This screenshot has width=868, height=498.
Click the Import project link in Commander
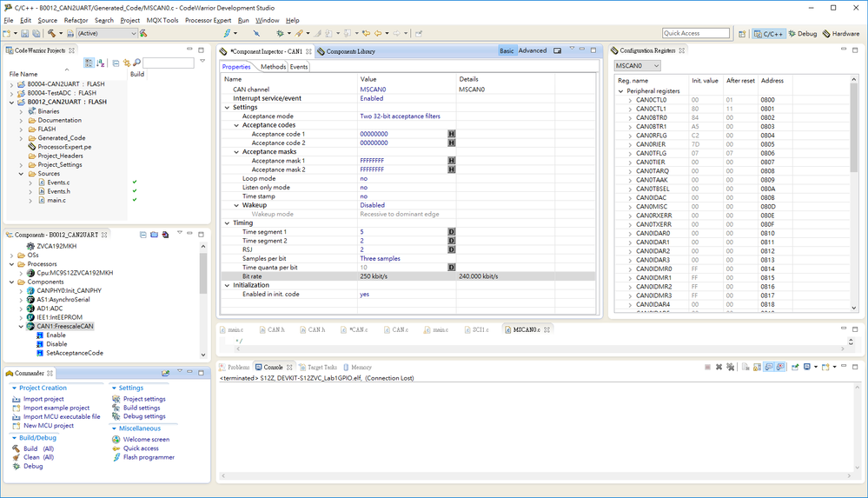(x=43, y=399)
